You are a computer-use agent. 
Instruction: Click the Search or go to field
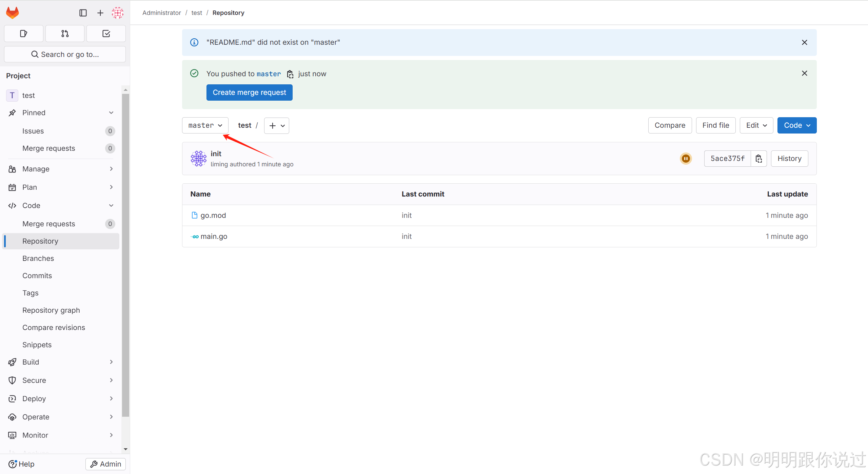(x=65, y=55)
